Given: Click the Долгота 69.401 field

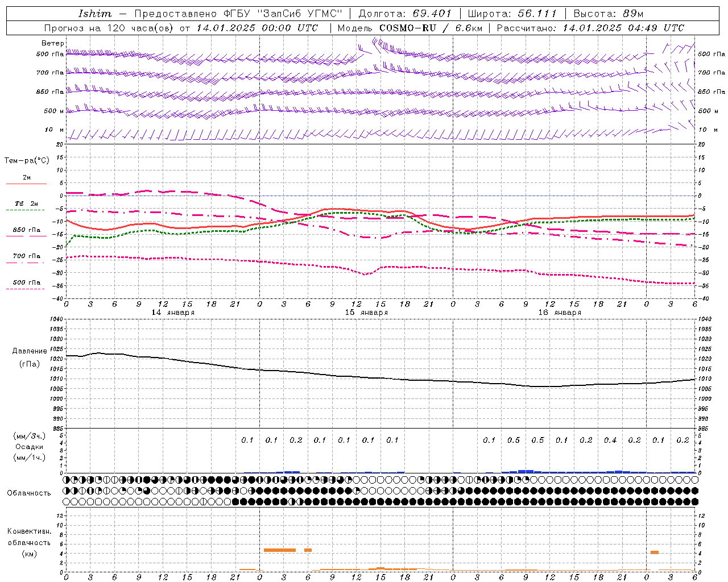Looking at the screenshot, I should pos(405,14).
